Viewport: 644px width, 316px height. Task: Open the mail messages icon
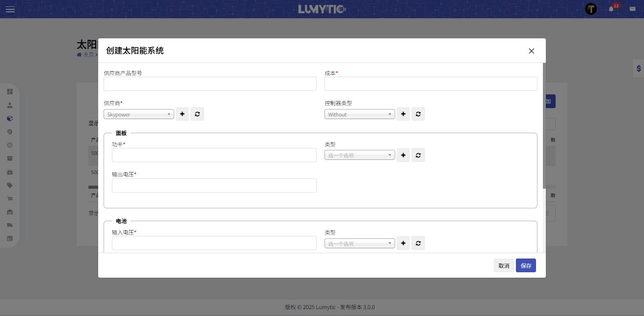[632, 9]
